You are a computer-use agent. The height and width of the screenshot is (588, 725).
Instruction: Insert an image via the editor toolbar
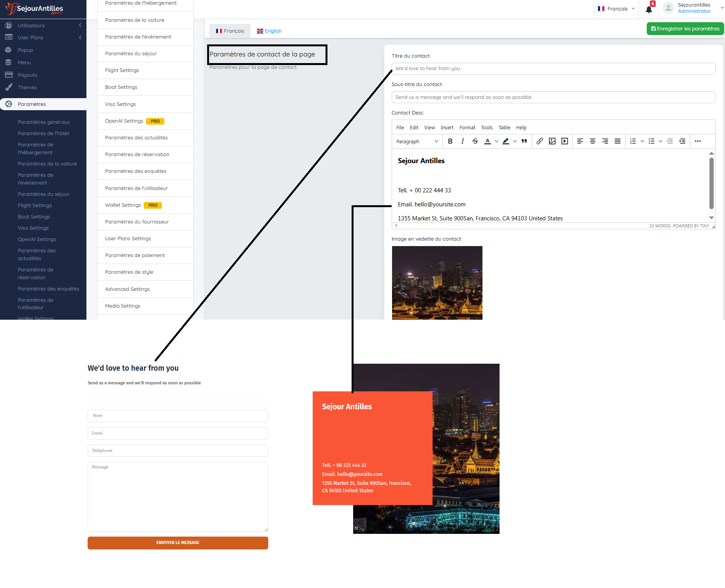coord(552,141)
